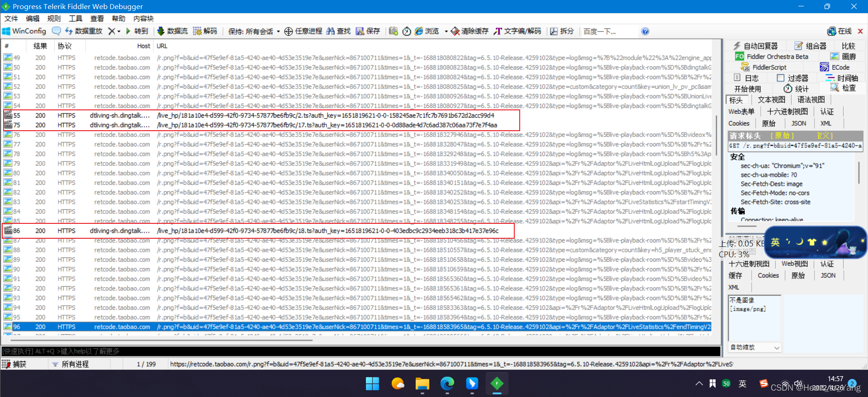Click 转到 (Go) in the toolbar
Screen dimensions: 868x397
tap(137, 31)
